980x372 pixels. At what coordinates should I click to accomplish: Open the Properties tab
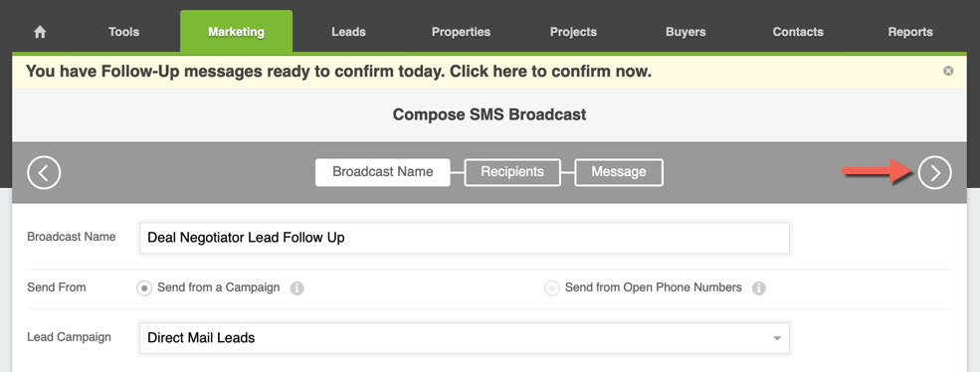[461, 32]
